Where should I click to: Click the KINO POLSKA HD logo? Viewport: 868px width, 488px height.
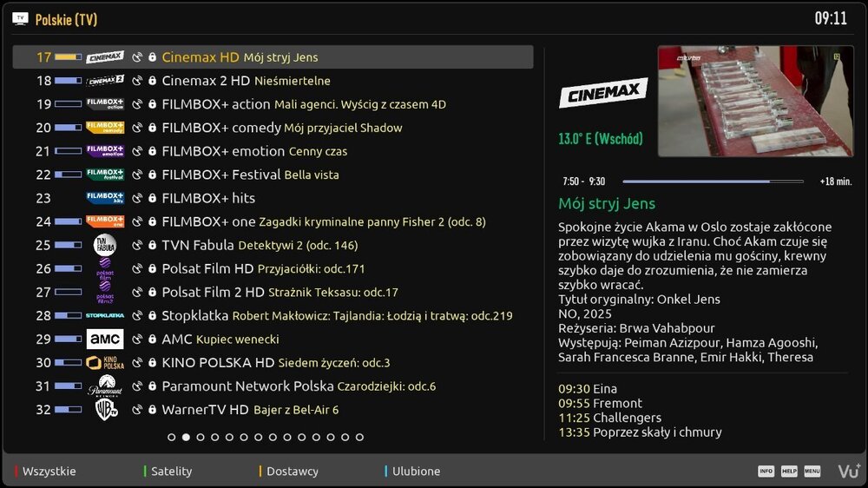pos(105,362)
